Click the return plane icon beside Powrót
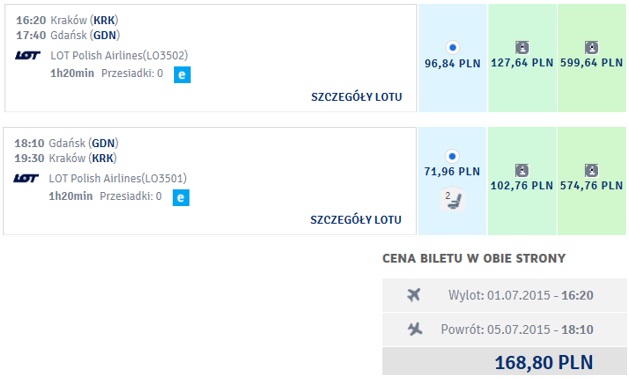This screenshot has height=379, width=629. click(x=415, y=329)
